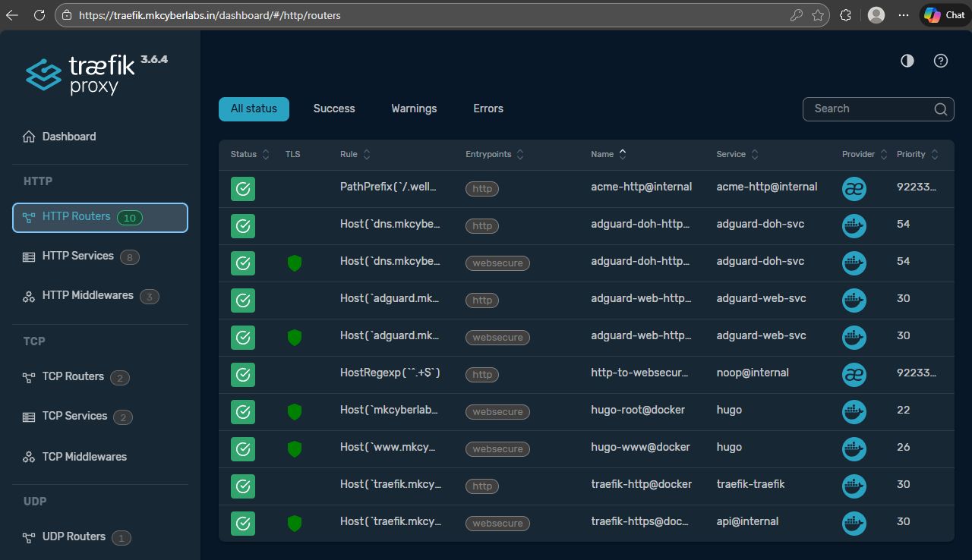
Task: Click the browser address bar URL
Action: pos(210,15)
